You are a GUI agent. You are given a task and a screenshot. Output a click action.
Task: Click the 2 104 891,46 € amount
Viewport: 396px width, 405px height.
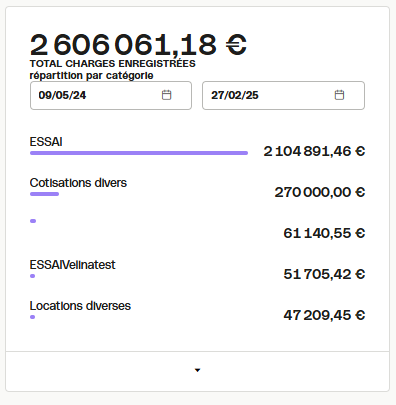click(314, 151)
